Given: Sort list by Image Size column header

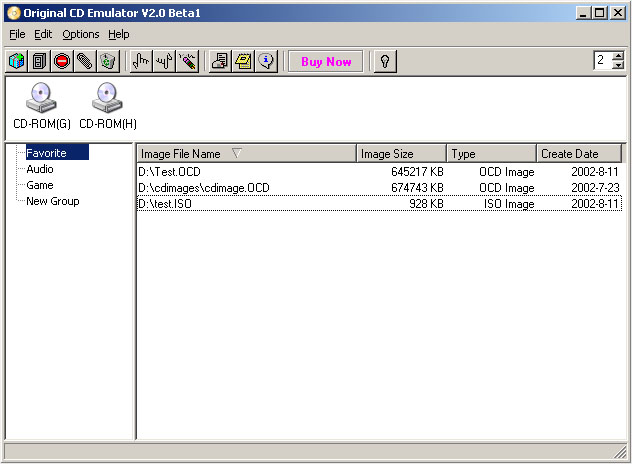Looking at the screenshot, I should pyautogui.click(x=401, y=154).
